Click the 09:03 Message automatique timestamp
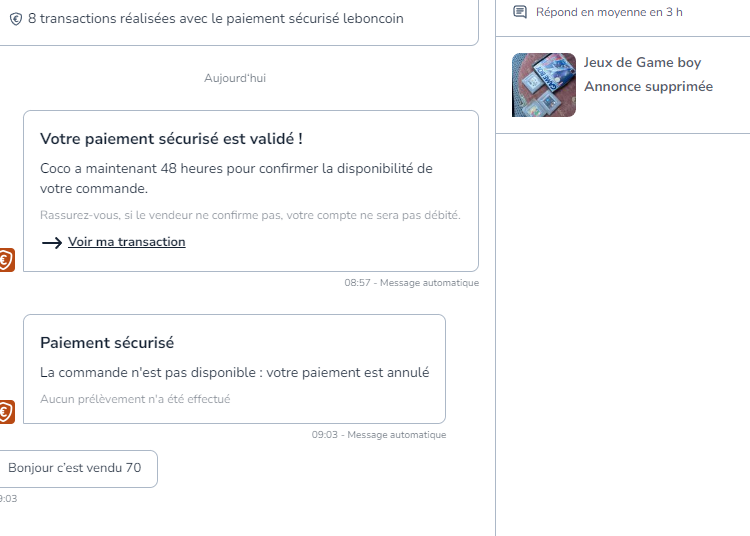 coord(379,435)
